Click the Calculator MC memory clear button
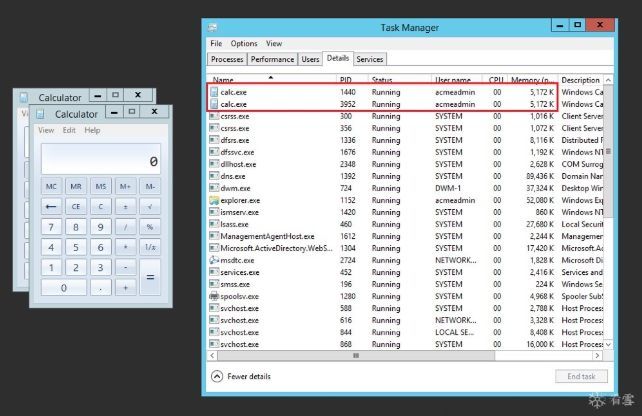642x416 pixels. 51,186
